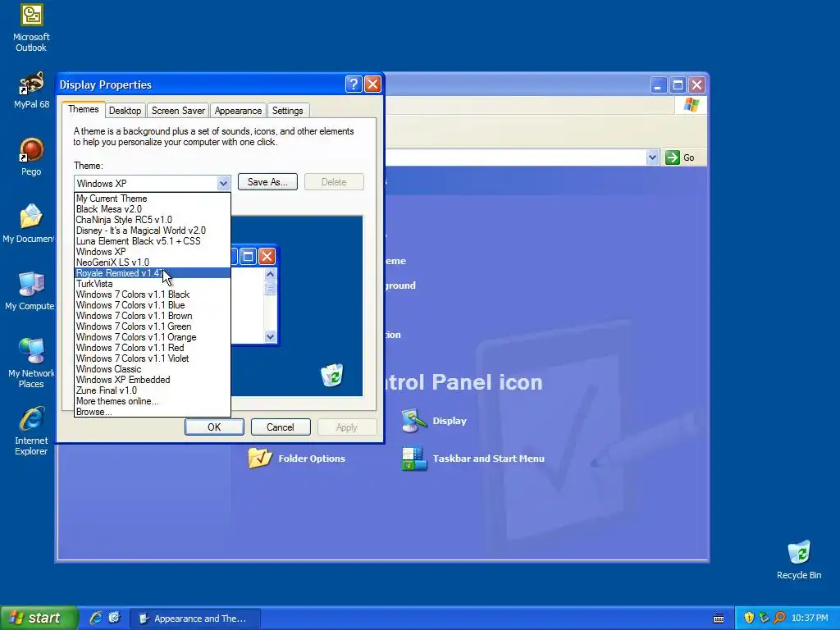Open the Appearance tab
The height and width of the screenshot is (630, 840).
coord(238,111)
